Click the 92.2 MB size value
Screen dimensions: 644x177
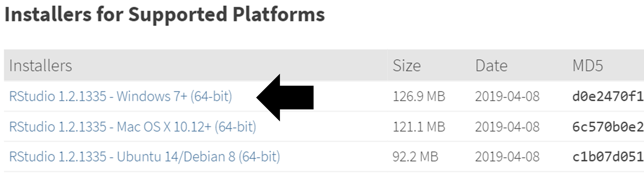click(415, 157)
